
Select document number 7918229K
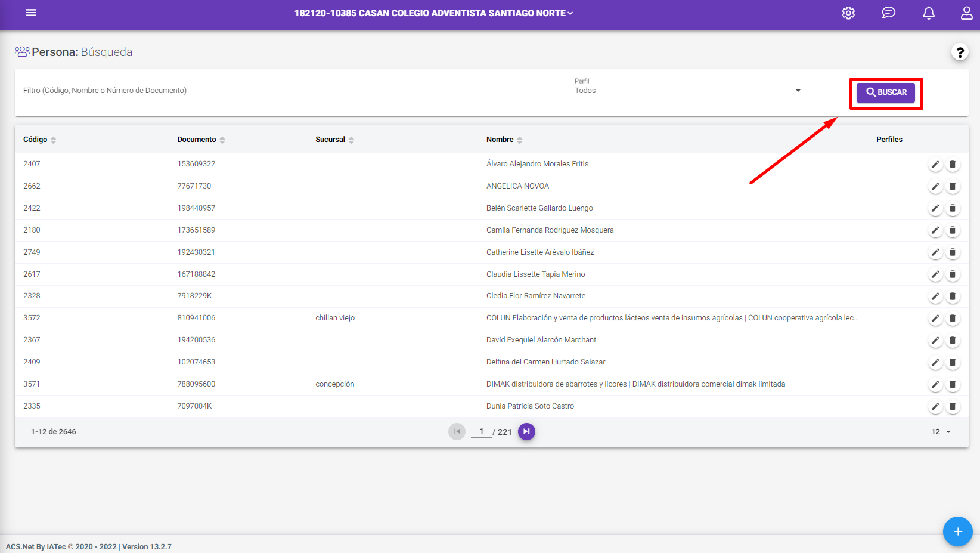(194, 296)
